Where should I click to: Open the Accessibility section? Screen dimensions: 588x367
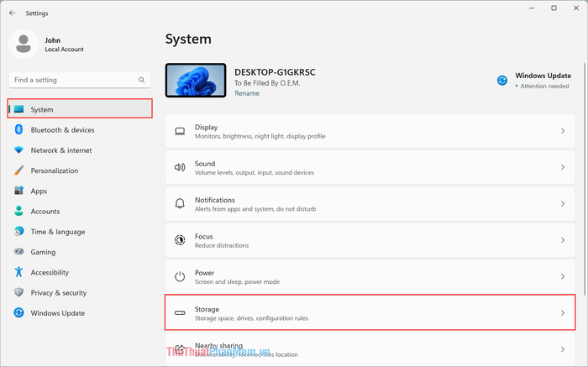coord(80,272)
